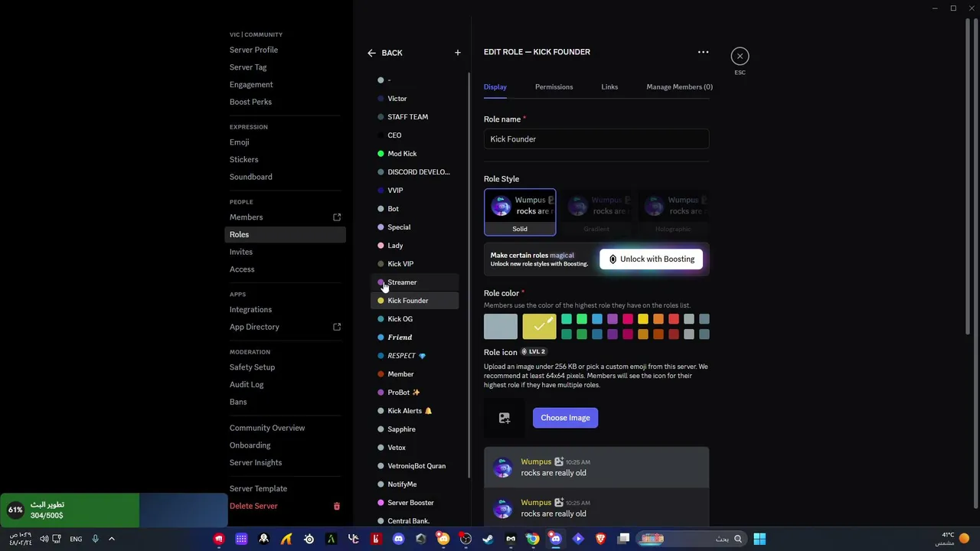Select the Holographic role style
Viewport: 980px width, 551px height.
pyautogui.click(x=673, y=212)
